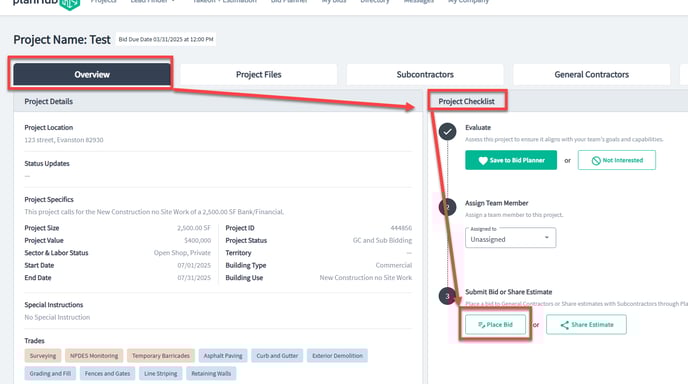Click the Building Type value Commercial

coord(394,266)
